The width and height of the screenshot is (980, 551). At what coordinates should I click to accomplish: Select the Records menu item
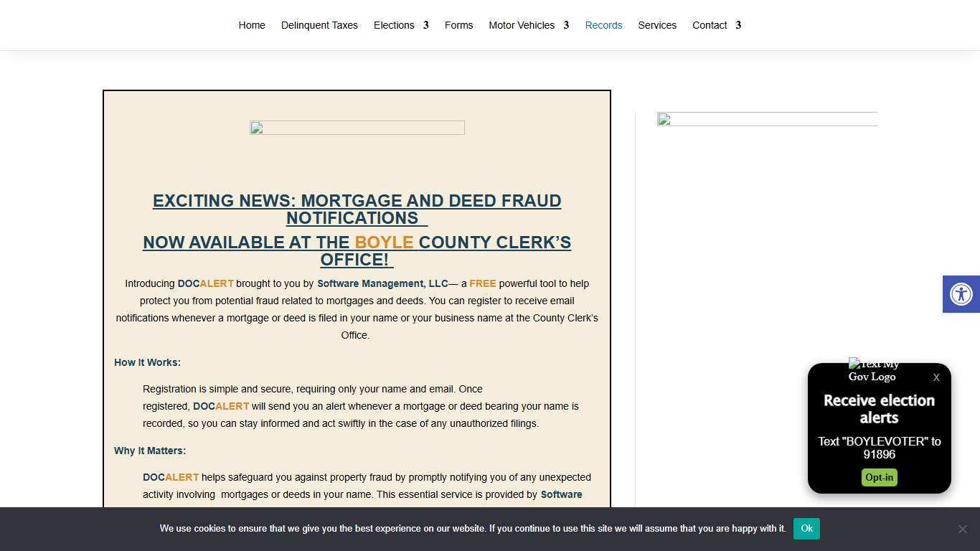(x=603, y=25)
